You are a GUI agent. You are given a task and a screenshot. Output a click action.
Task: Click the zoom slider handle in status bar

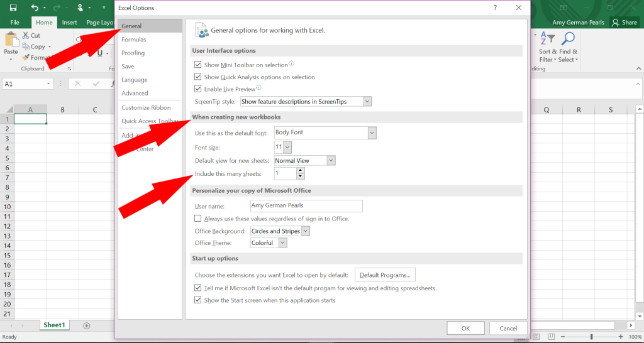pos(591,337)
